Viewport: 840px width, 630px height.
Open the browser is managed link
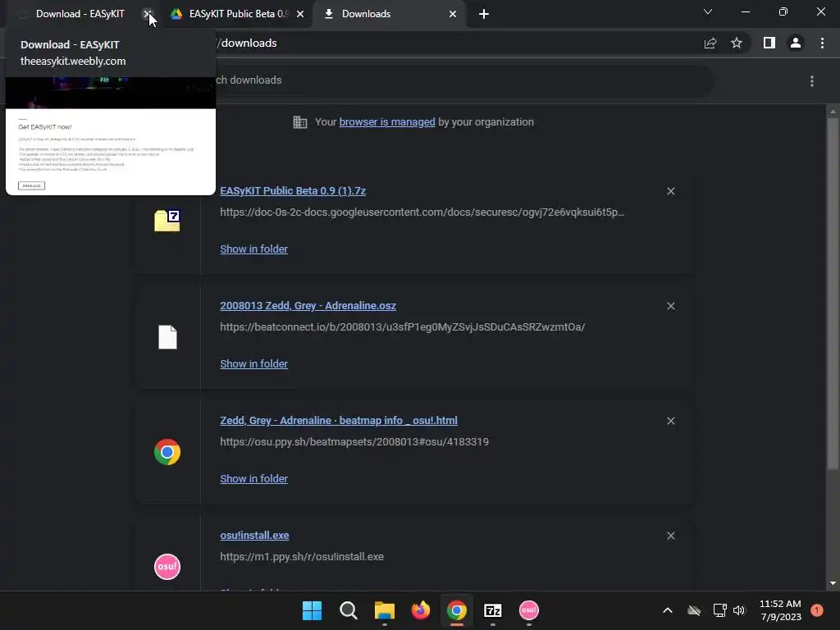[387, 122]
